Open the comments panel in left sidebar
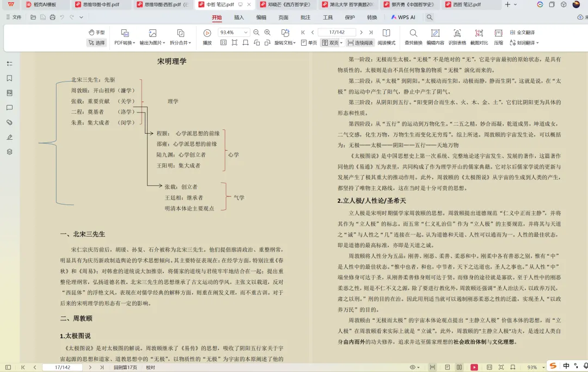 coord(9,108)
